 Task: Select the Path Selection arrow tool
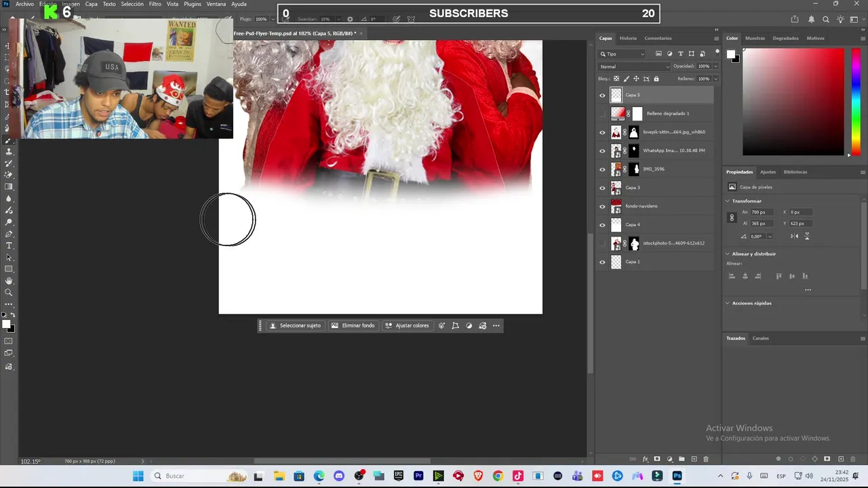pyautogui.click(x=9, y=258)
